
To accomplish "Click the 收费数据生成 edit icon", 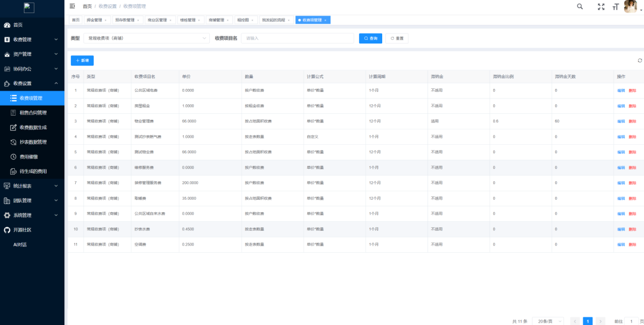I will click(x=13, y=128).
